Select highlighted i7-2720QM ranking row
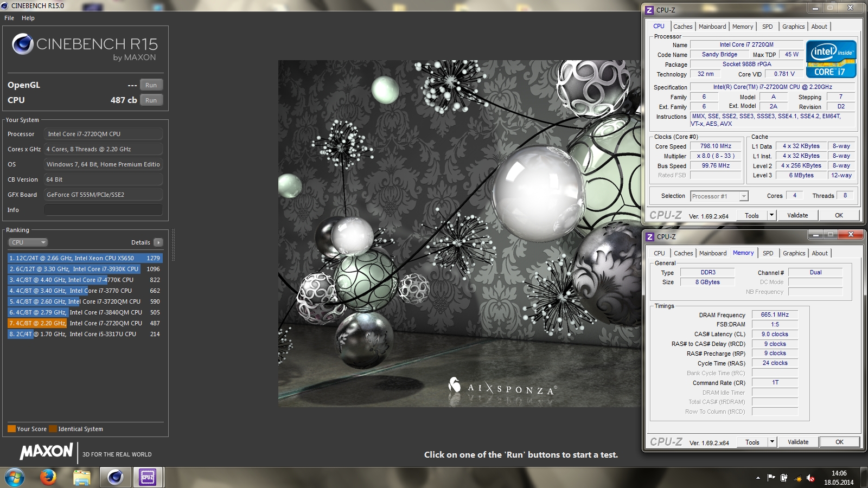868x488 pixels. click(85, 323)
